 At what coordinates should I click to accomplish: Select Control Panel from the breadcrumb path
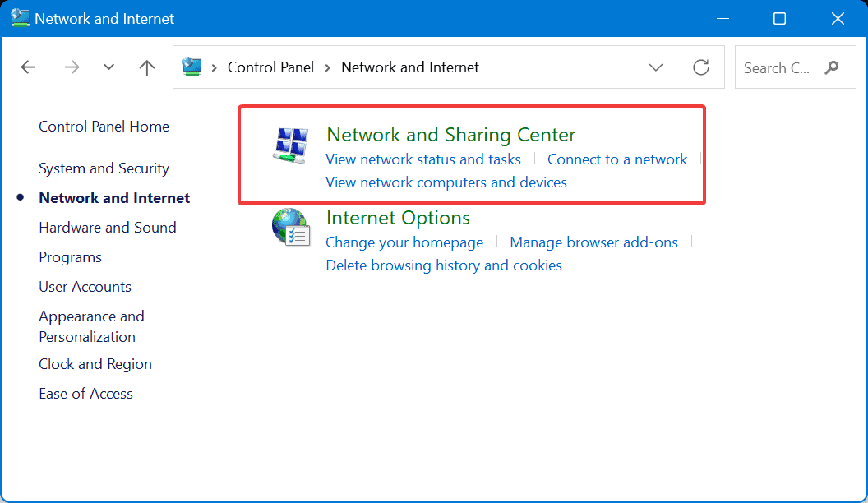tap(270, 67)
